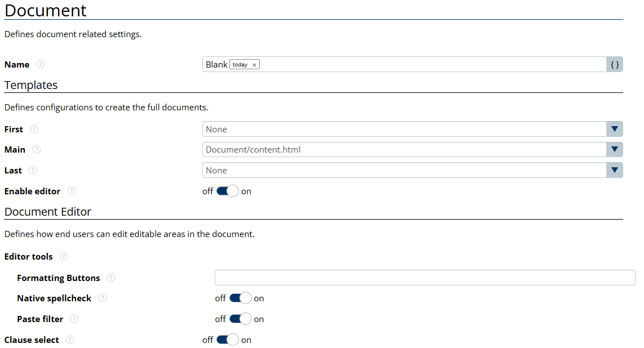Screen dimensions: 644x348
Task: Open the help tooltip for Main
Action: (x=37, y=150)
